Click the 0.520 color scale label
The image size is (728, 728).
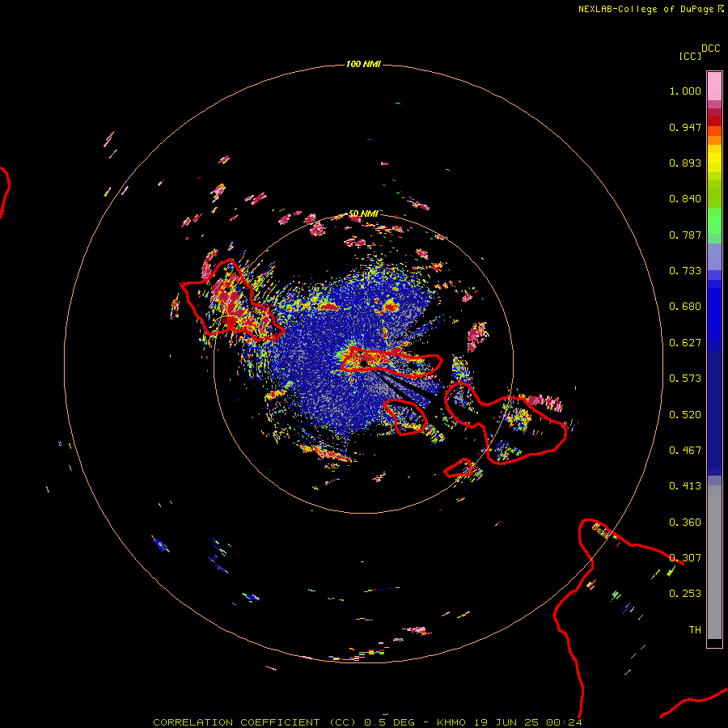[x=685, y=415]
